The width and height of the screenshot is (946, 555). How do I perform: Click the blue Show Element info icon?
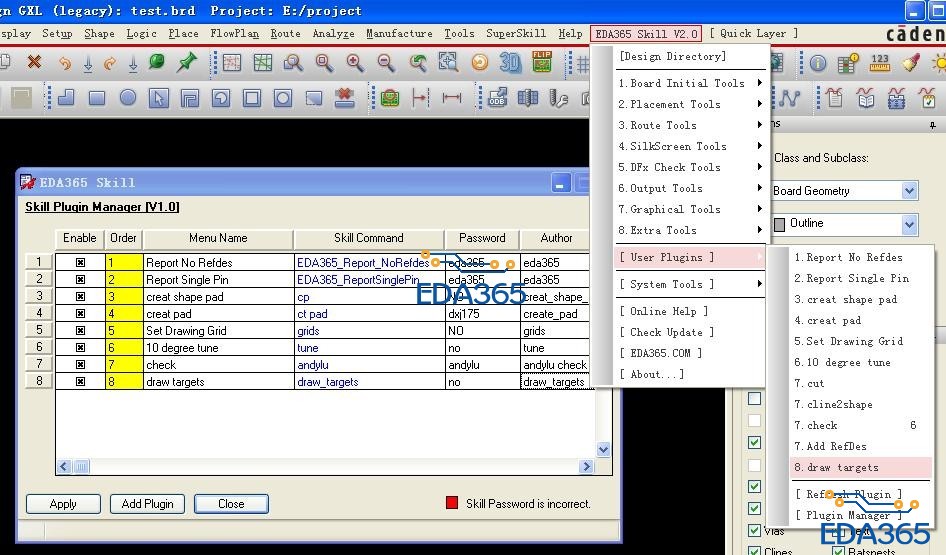pyautogui.click(x=818, y=63)
